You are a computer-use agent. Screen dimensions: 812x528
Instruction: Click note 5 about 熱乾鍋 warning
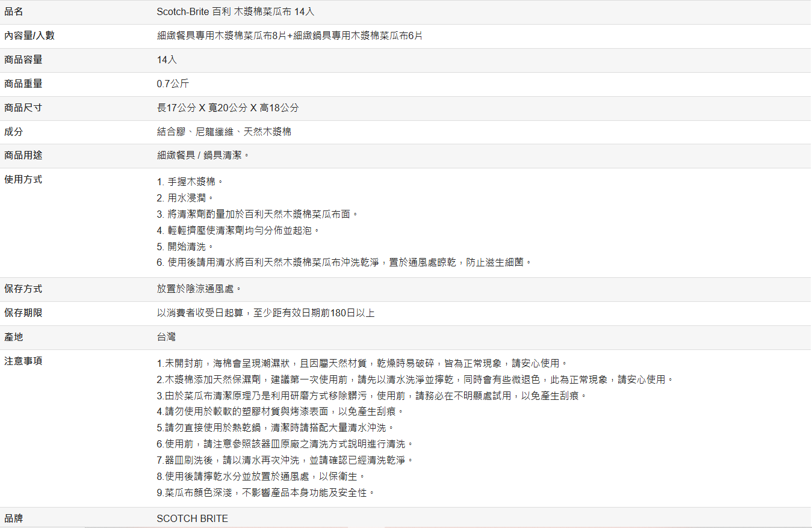coord(276,428)
